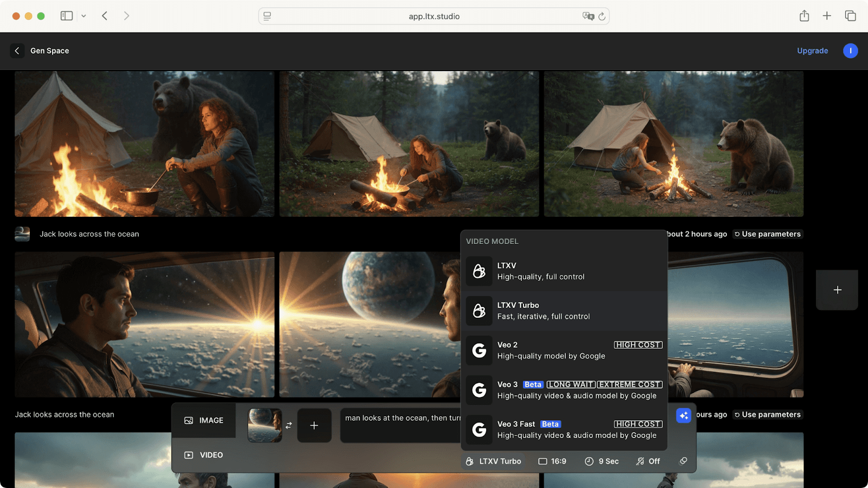Switch to IMAGE generation mode
Viewport: 868px width, 488px height.
pos(204,420)
